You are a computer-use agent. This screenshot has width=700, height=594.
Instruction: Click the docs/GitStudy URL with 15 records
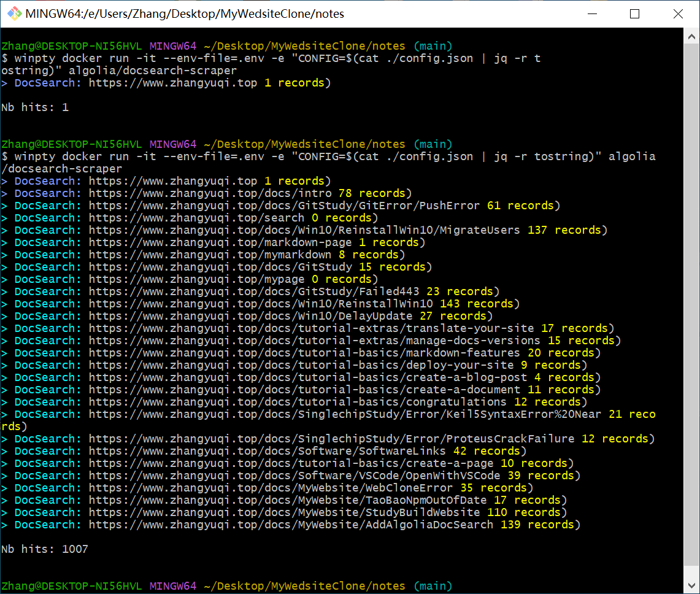(220, 267)
